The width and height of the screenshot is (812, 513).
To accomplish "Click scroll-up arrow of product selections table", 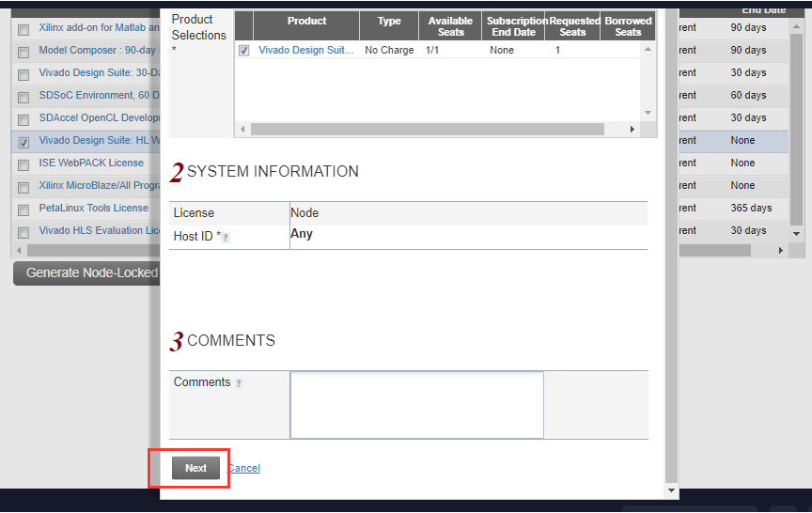I will (648, 49).
